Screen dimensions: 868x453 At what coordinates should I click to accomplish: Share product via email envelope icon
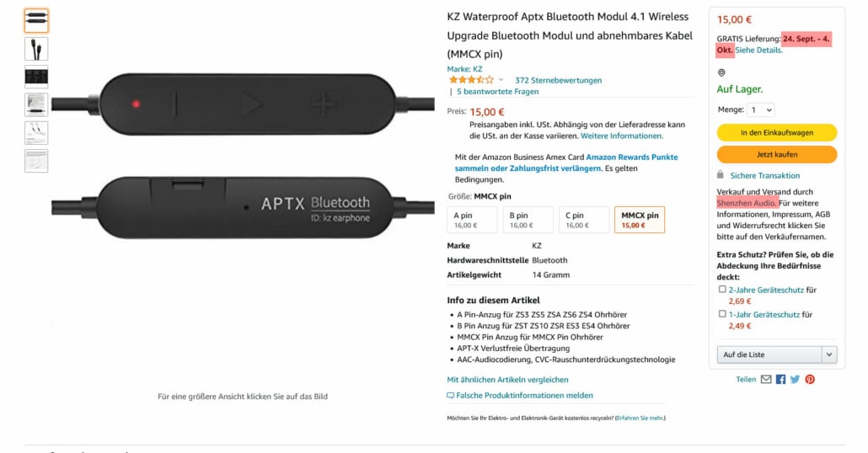click(x=766, y=380)
